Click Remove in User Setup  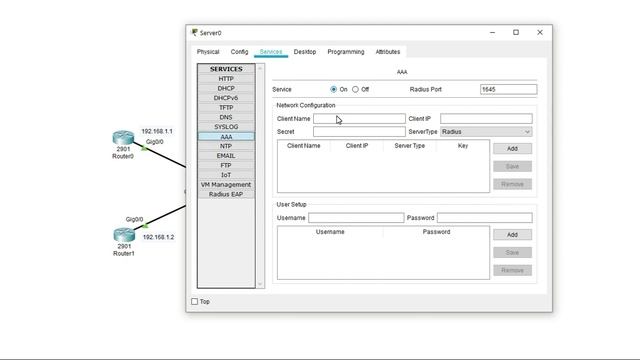click(512, 270)
